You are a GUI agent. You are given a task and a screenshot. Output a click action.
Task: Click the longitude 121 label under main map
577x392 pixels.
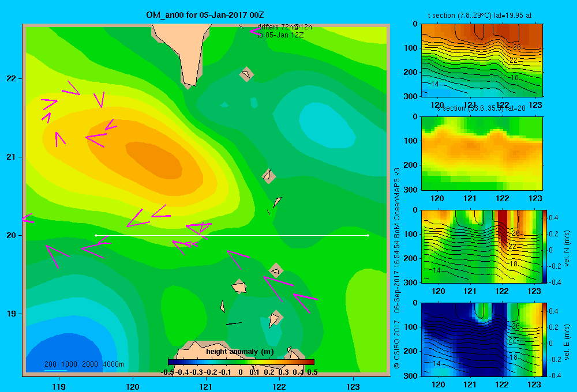pyautogui.click(x=206, y=387)
